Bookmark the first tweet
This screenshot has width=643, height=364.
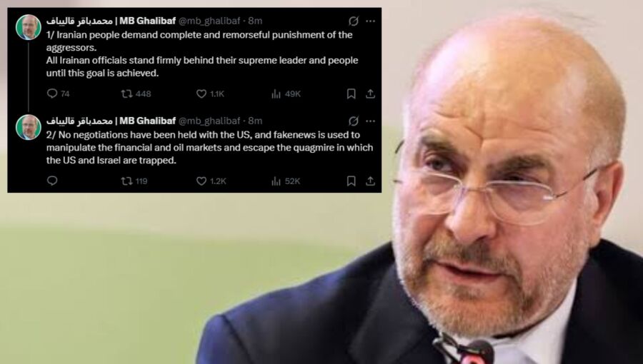[x=351, y=94]
